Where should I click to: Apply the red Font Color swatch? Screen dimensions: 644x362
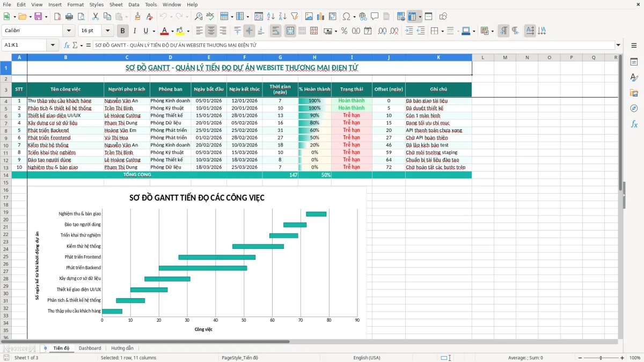(x=164, y=31)
